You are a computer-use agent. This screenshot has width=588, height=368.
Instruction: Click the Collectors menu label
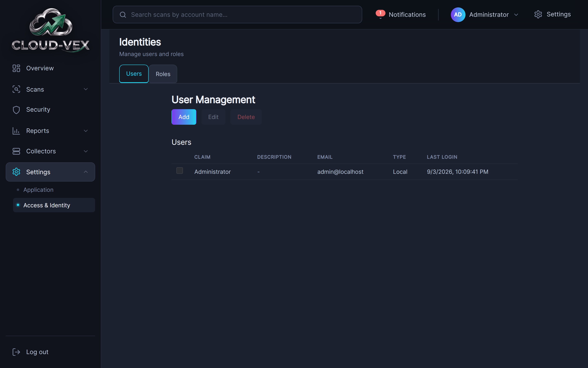(41, 151)
